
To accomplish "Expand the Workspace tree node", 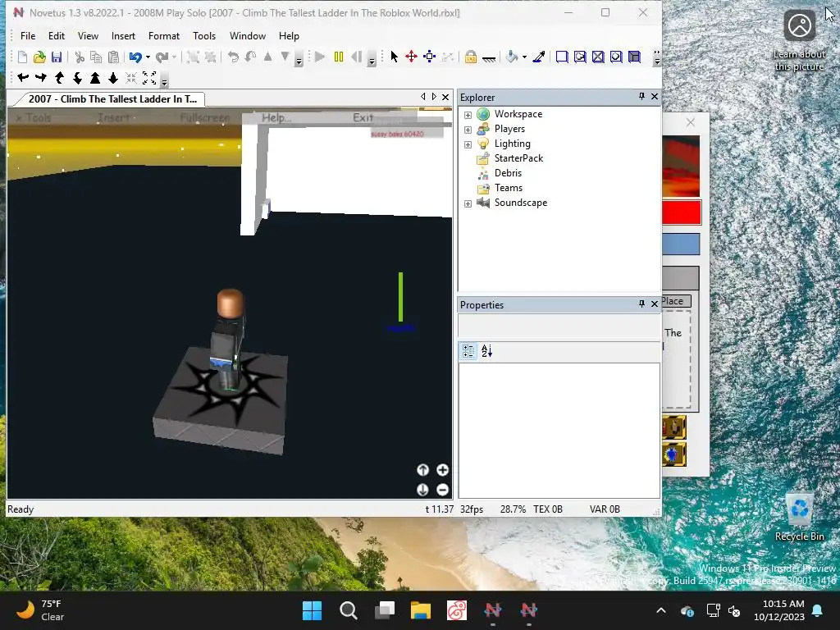I will click(x=468, y=115).
